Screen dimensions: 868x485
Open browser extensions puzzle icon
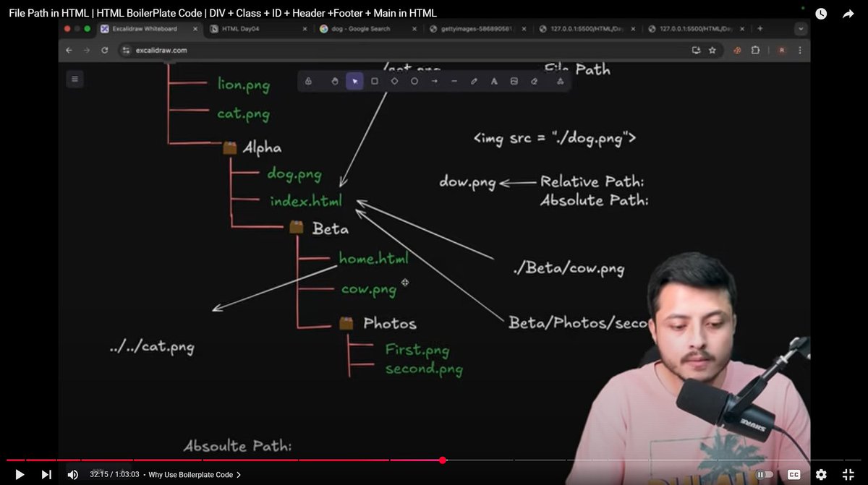(x=756, y=50)
